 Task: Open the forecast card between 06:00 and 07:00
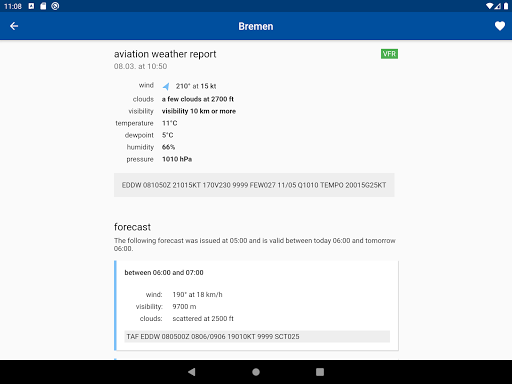(x=256, y=306)
